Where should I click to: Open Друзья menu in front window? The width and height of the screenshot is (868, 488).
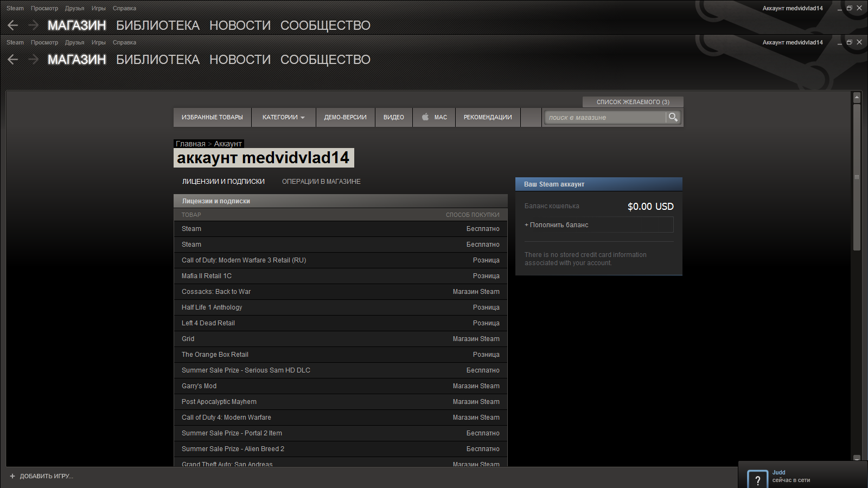(74, 42)
